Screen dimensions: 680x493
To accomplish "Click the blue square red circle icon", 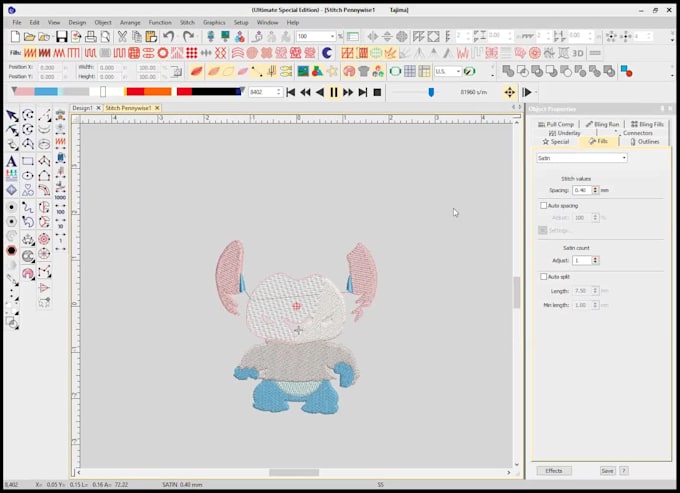I will tap(626, 71).
